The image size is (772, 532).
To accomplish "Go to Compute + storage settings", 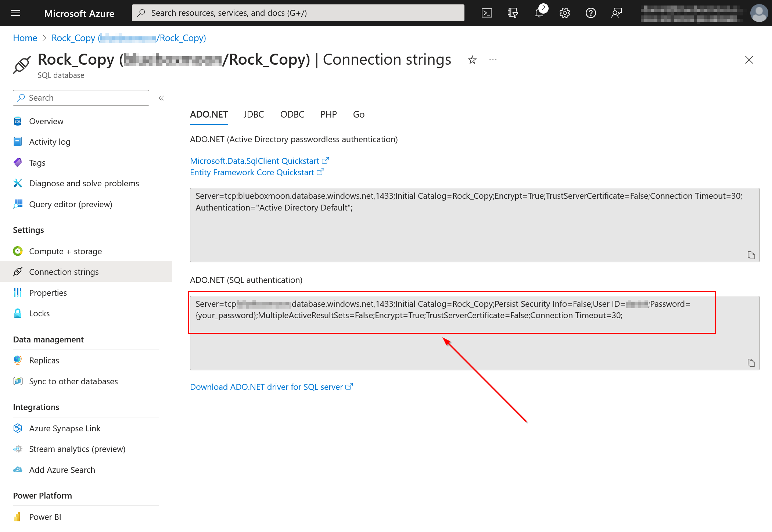I will [65, 251].
